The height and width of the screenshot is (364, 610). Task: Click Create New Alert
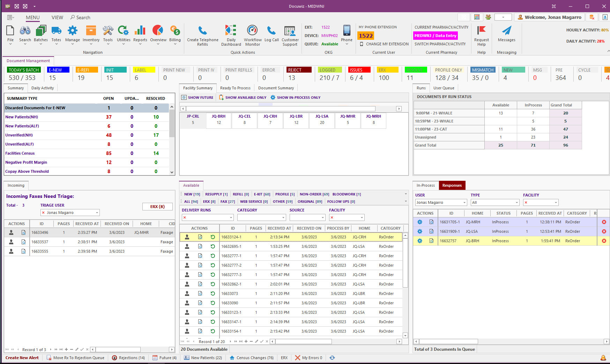click(22, 358)
